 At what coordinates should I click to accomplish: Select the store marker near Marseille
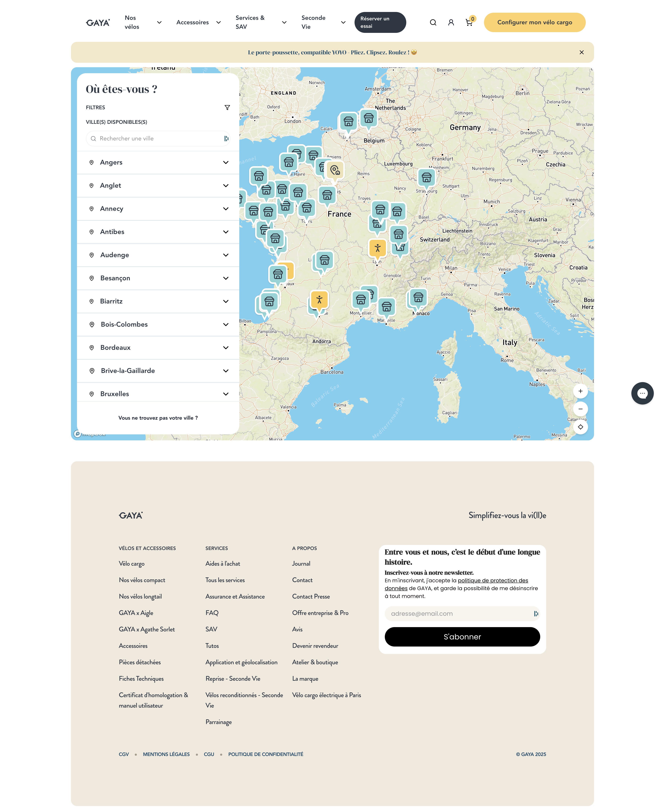(x=386, y=306)
